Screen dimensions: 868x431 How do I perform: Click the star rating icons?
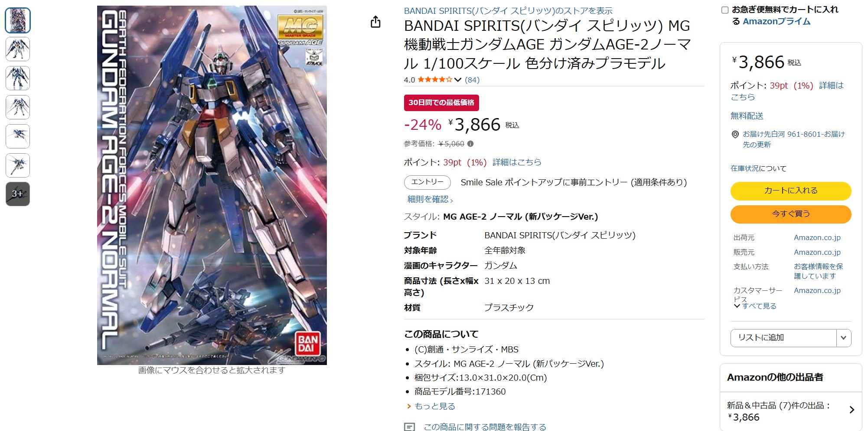(x=435, y=79)
